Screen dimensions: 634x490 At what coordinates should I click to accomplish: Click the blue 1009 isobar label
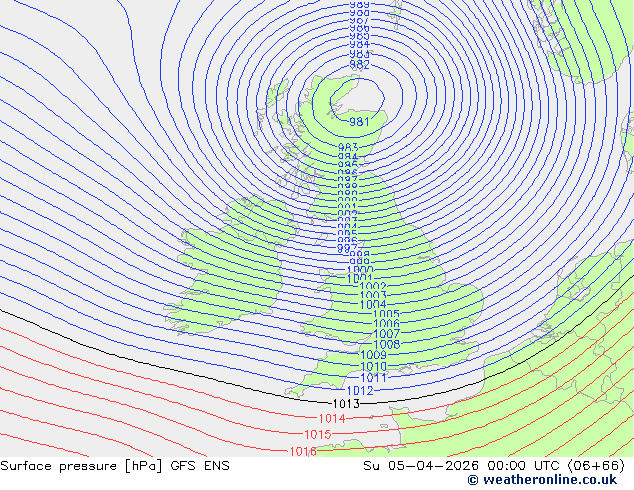pyautogui.click(x=374, y=355)
